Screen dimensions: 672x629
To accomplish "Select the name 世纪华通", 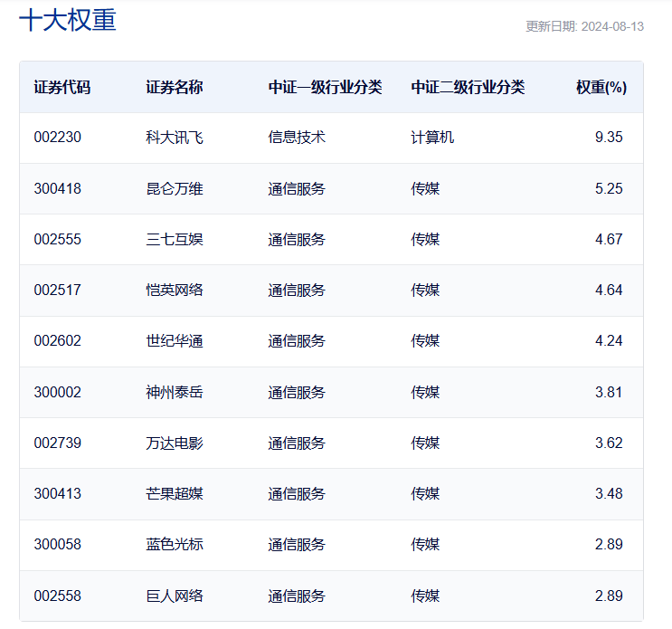I will pos(175,341).
